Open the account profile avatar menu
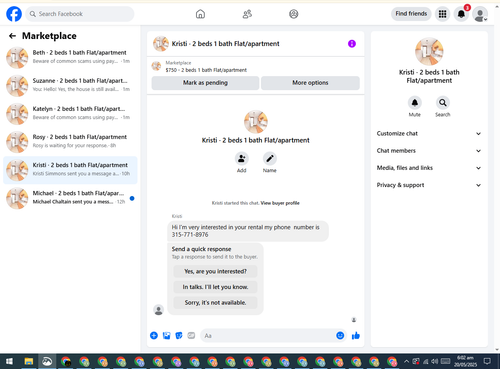This screenshot has width=500, height=369. point(480,14)
